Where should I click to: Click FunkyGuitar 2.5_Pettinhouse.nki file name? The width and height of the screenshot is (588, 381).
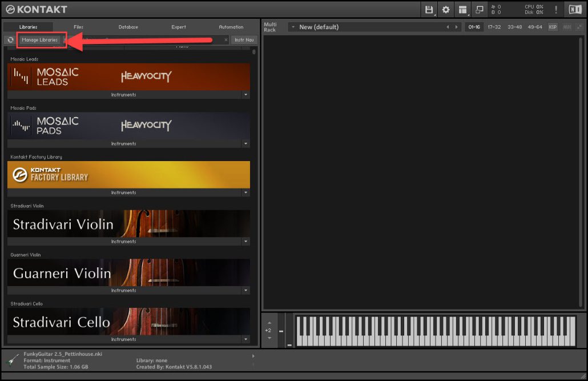click(63, 354)
